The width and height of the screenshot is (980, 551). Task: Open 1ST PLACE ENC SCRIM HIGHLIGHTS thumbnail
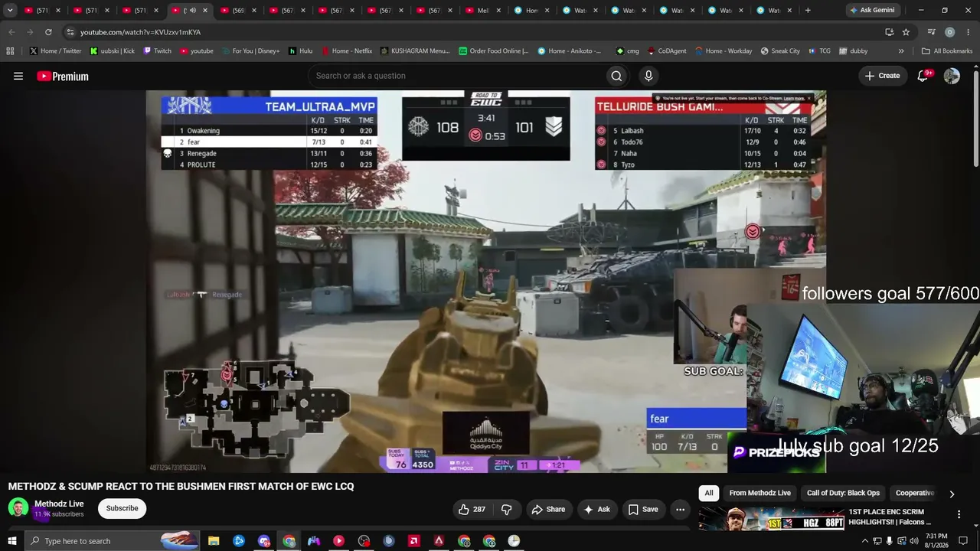771,518
